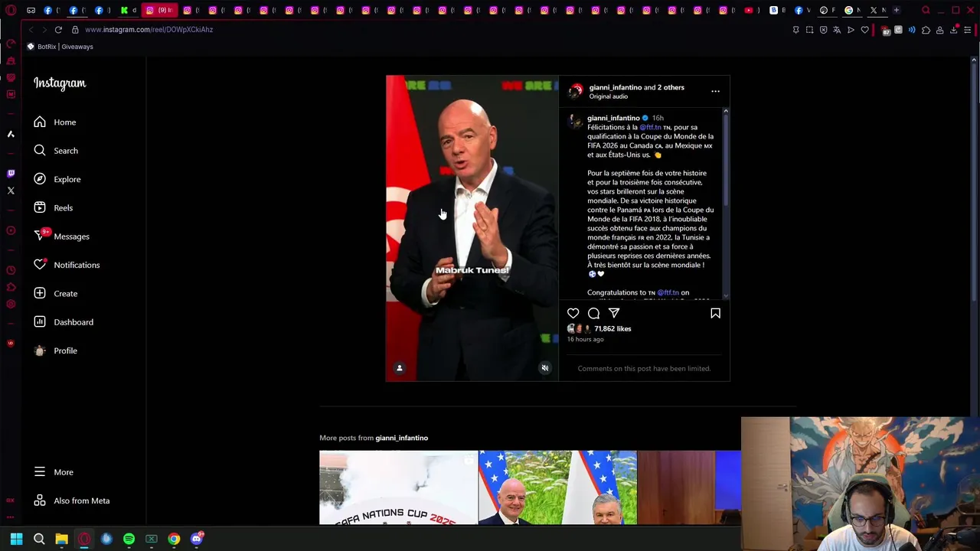
Task: Share the post with the paper plane icon
Action: pyautogui.click(x=614, y=313)
